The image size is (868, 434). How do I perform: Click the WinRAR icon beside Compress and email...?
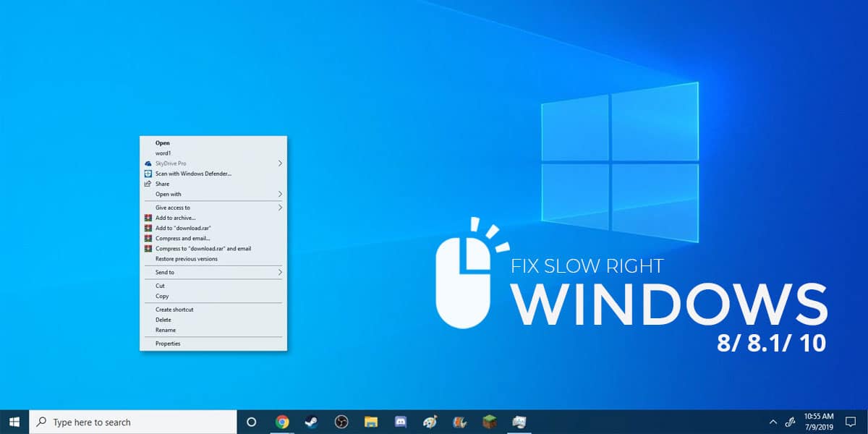(148, 238)
